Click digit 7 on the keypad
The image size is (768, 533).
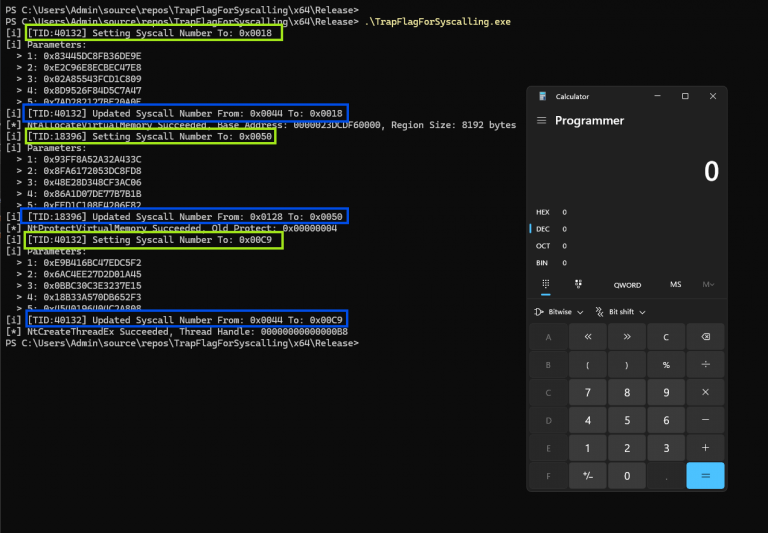point(588,392)
